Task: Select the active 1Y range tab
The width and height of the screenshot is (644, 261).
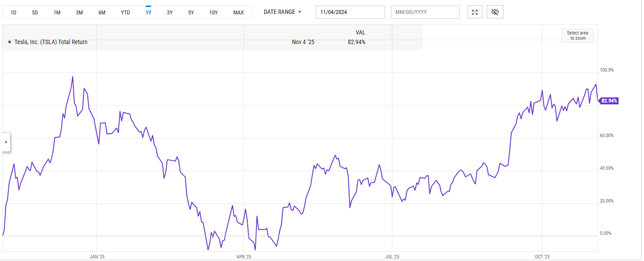Action: [x=149, y=13]
